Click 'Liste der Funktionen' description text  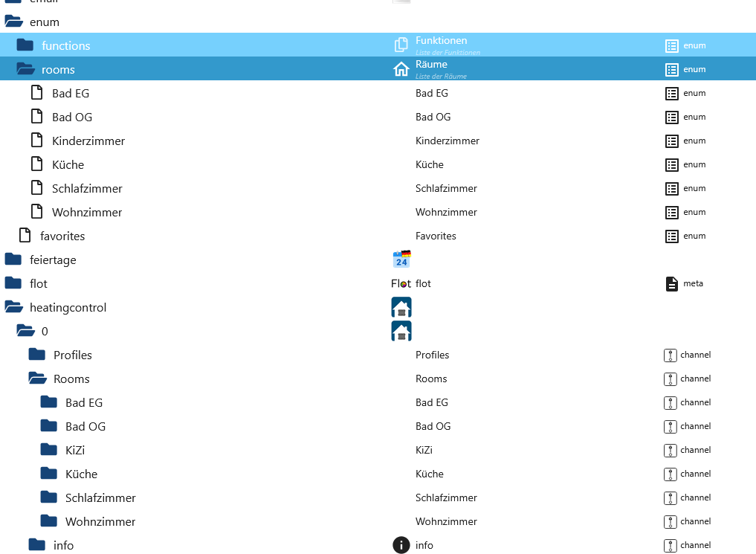[448, 53]
